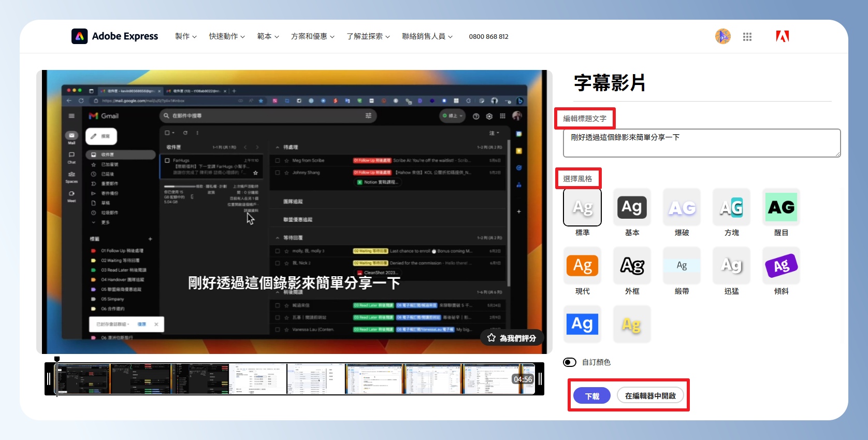This screenshot has height=440, width=868.
Task: Expand the 快速動作 dropdown menu
Action: [227, 36]
